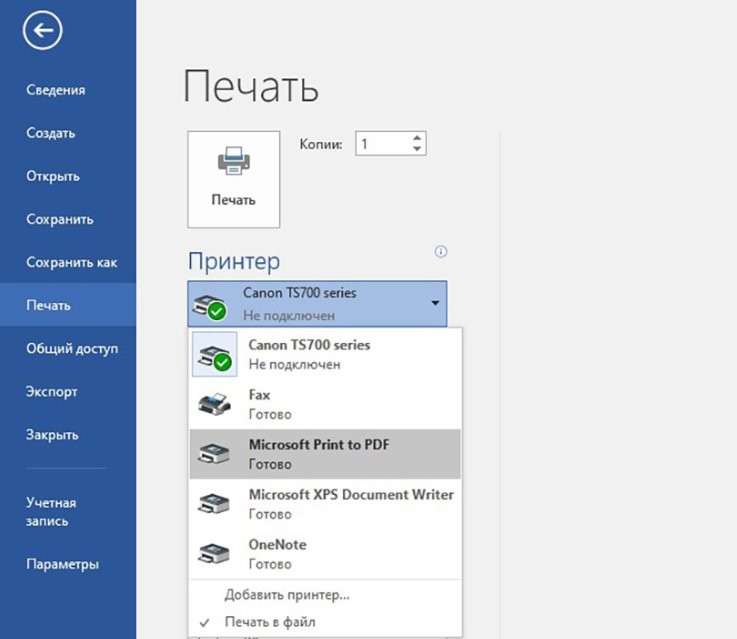Screen dimensions: 737x639
Task: Open Добавить принтер... option
Action: click(x=287, y=595)
